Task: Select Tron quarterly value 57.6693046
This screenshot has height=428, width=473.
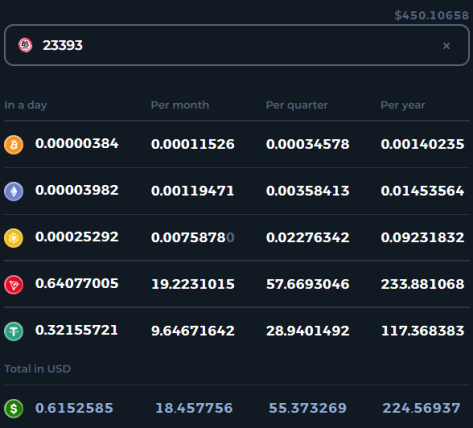Action: pyautogui.click(x=308, y=284)
